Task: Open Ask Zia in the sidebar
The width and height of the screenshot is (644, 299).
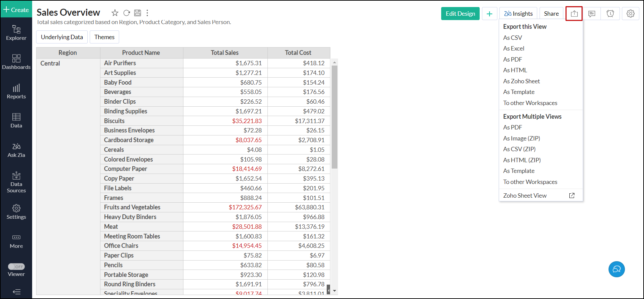Action: click(16, 150)
